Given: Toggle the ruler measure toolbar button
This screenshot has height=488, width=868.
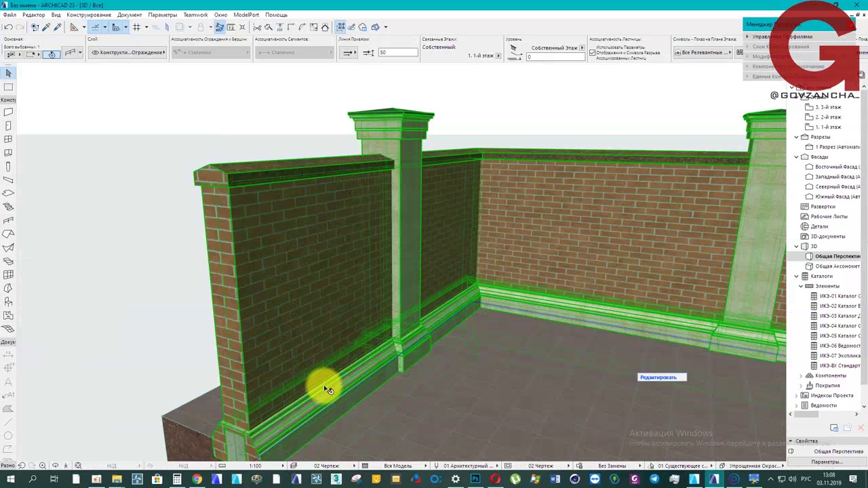Looking at the screenshot, I should pos(231,27).
